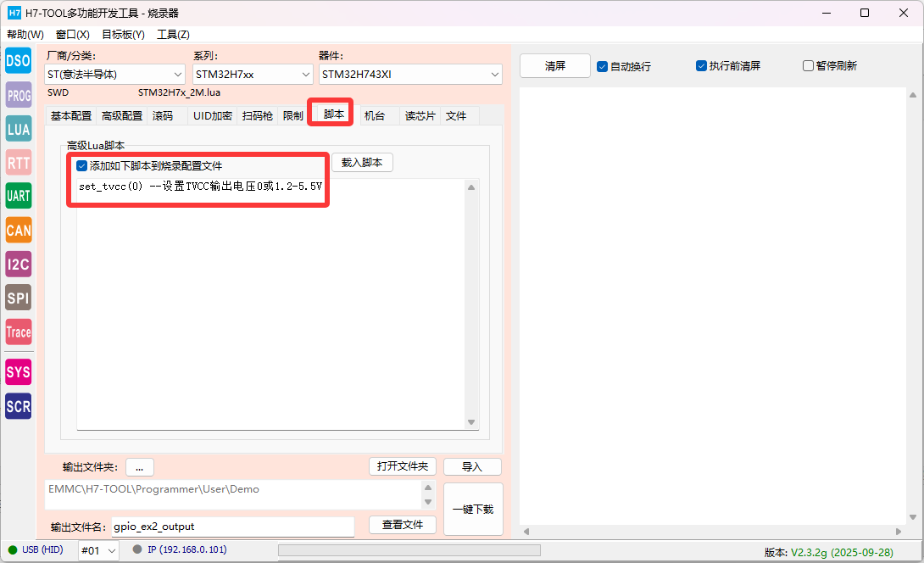Click the 输出文件名 input field
Image resolution: width=924 pixels, height=563 pixels.
(x=232, y=527)
